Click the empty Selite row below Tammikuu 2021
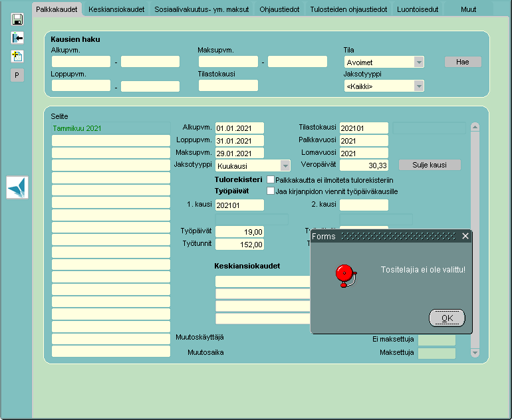The image size is (512, 420). click(x=110, y=141)
